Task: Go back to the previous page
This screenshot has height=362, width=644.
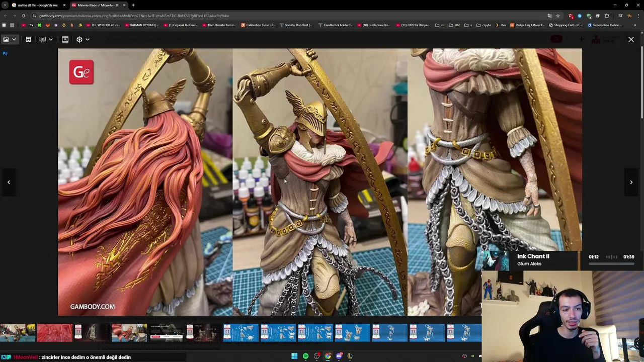Action: coord(6,16)
